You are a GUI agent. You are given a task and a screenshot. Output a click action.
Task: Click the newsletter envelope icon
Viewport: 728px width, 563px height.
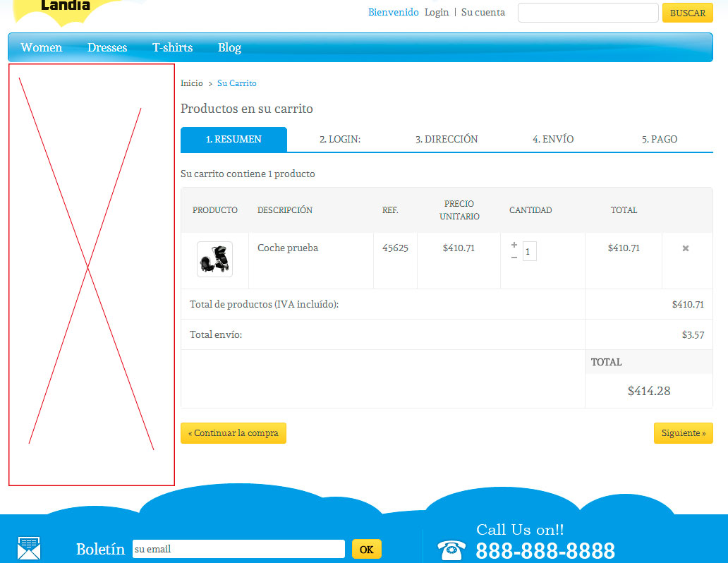click(29, 548)
